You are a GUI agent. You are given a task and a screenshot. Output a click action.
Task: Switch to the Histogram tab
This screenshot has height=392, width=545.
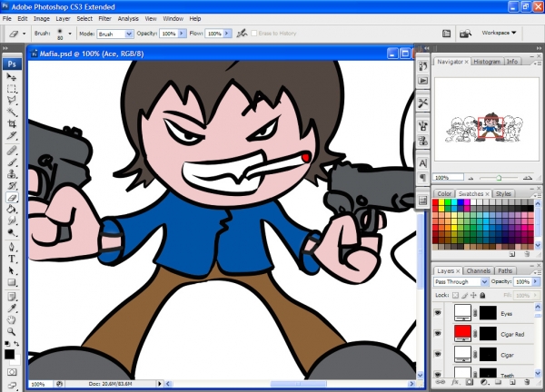coord(487,62)
